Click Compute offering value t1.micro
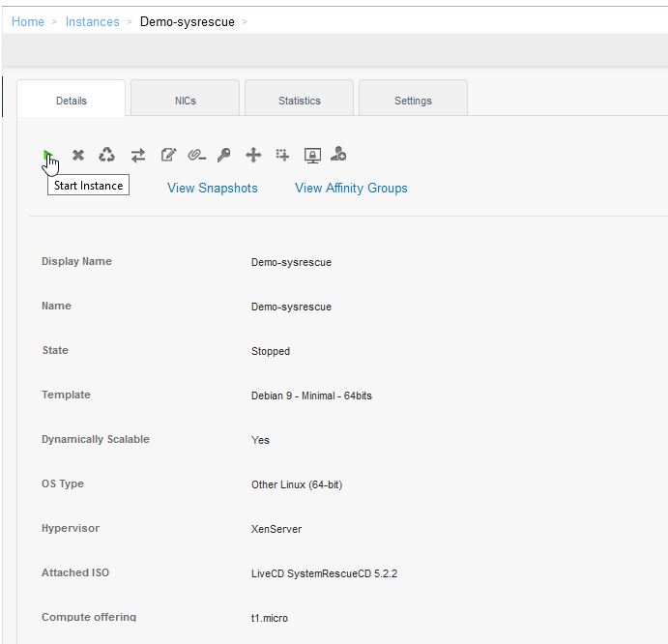668x644 pixels. coord(270,618)
